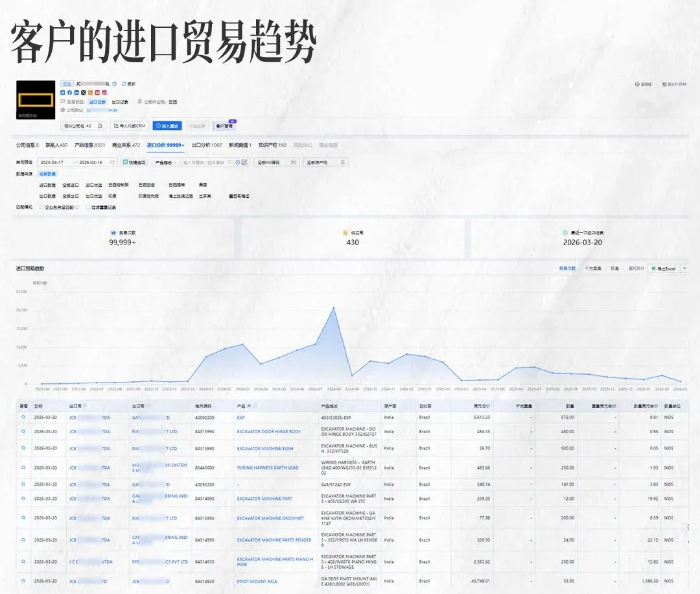Image resolution: width=700 pixels, height=594 pixels.
Task: Click the 导出Excel button
Action: tap(664, 268)
